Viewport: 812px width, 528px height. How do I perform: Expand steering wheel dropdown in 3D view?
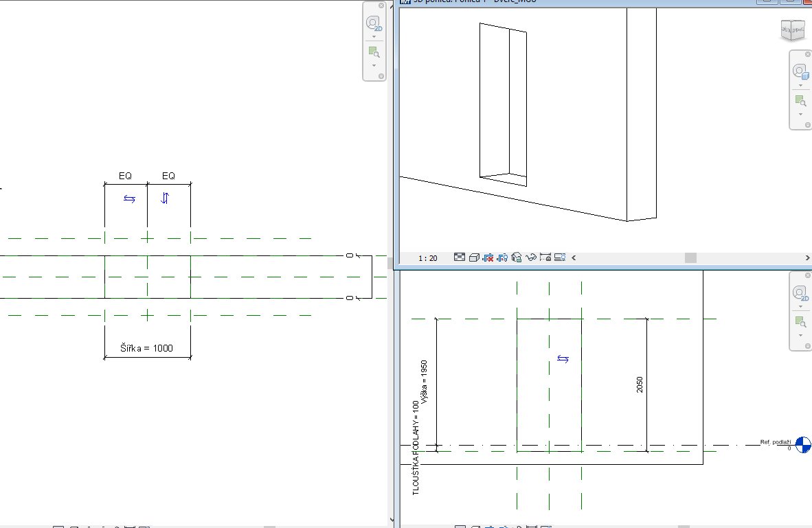[800, 85]
